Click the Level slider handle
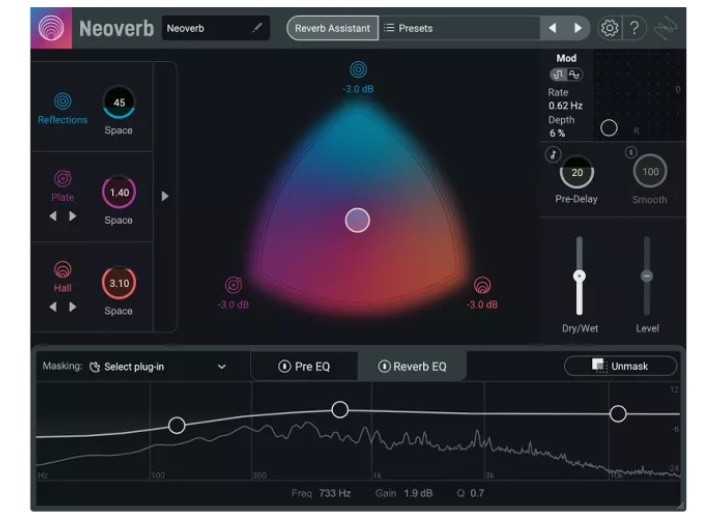720x517 pixels. point(647,276)
